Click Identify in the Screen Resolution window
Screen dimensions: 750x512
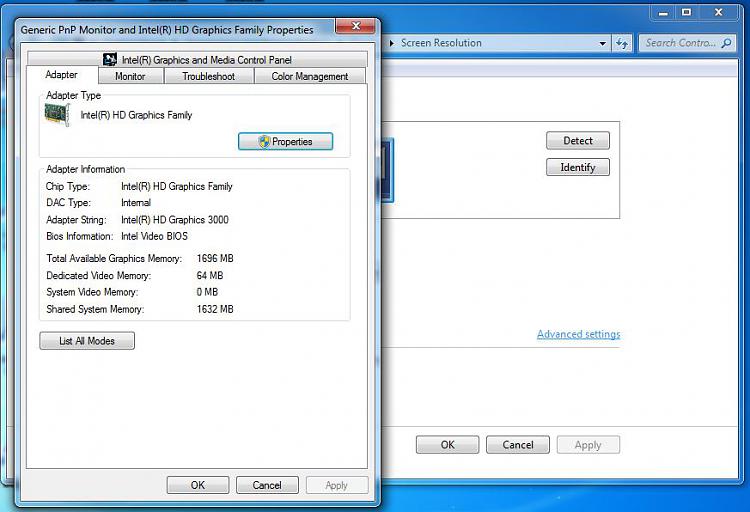(578, 167)
